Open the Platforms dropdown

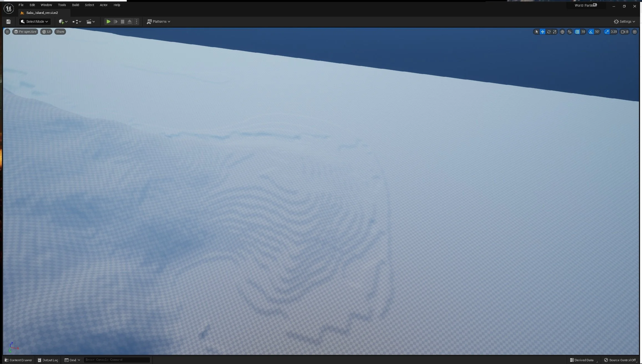[159, 22]
